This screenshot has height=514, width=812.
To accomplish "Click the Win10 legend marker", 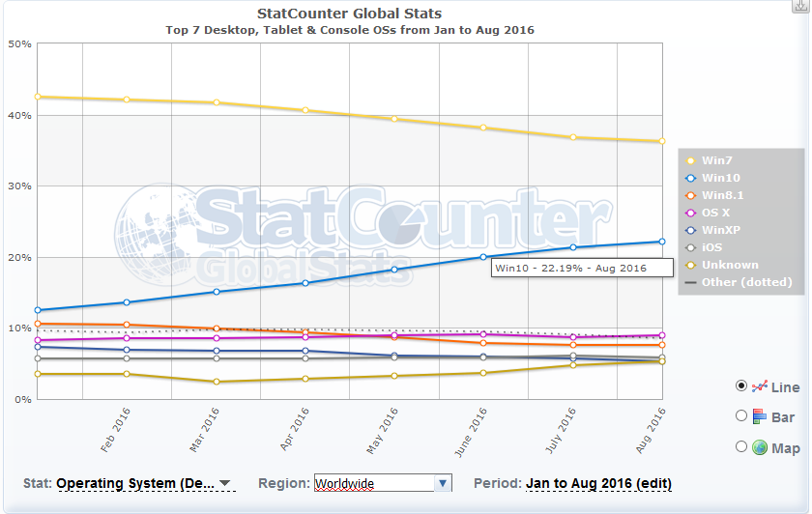I will (x=690, y=178).
